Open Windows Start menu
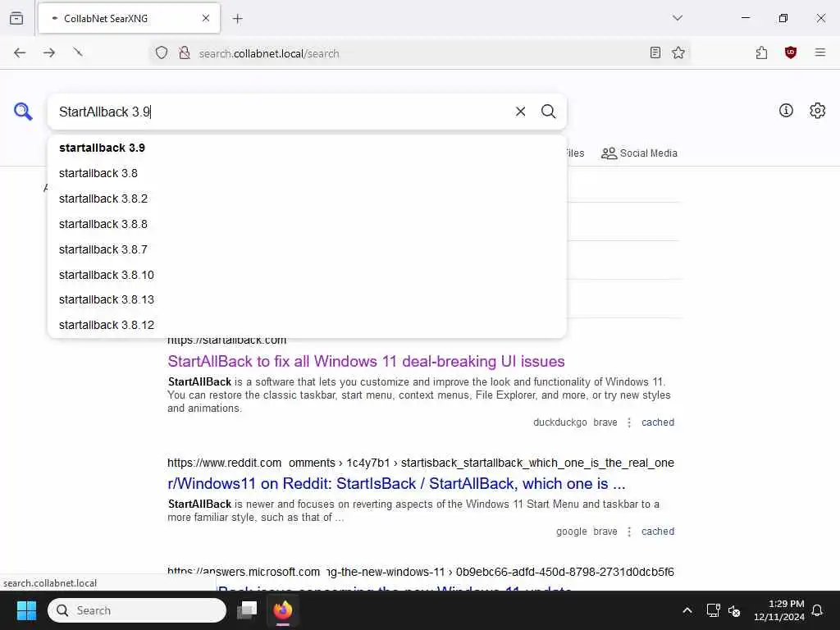The height and width of the screenshot is (630, 840). tap(26, 610)
